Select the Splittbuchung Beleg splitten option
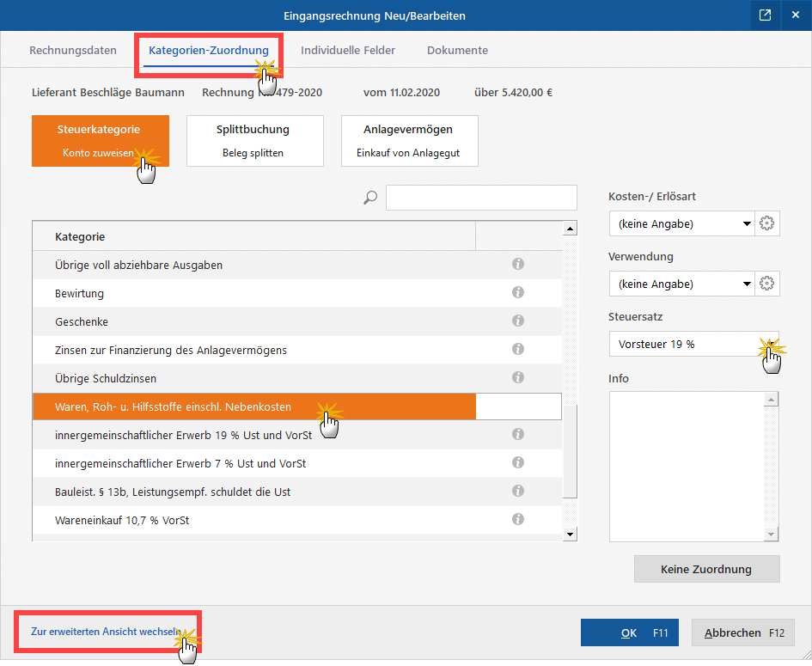This screenshot has width=812, height=666. 254,141
